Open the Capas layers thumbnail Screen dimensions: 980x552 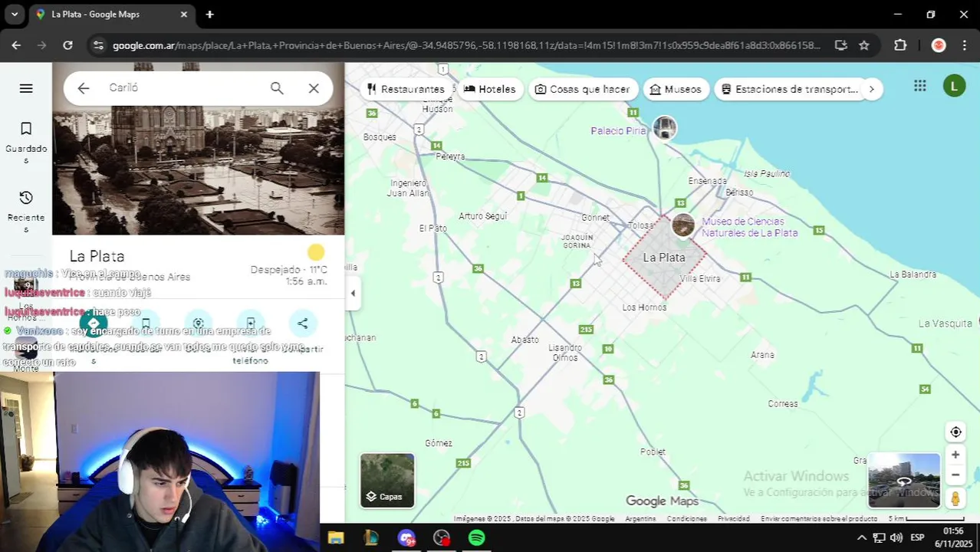pyautogui.click(x=387, y=480)
